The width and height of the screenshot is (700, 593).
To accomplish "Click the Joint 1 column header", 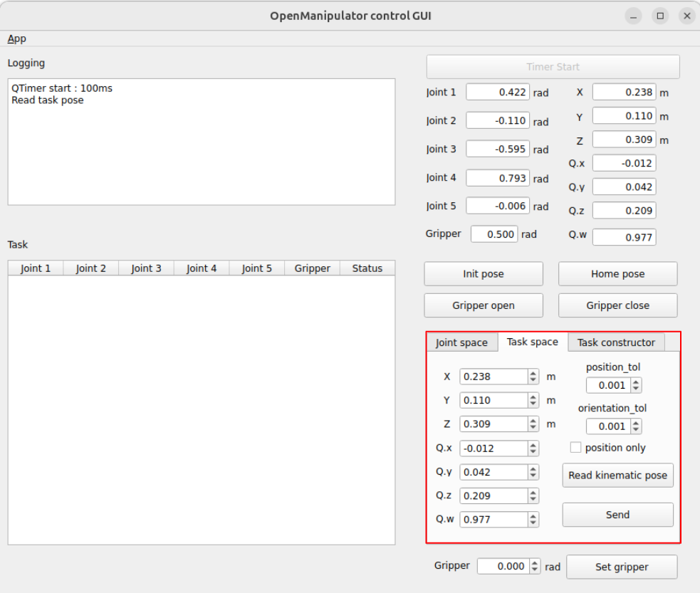I will (36, 268).
